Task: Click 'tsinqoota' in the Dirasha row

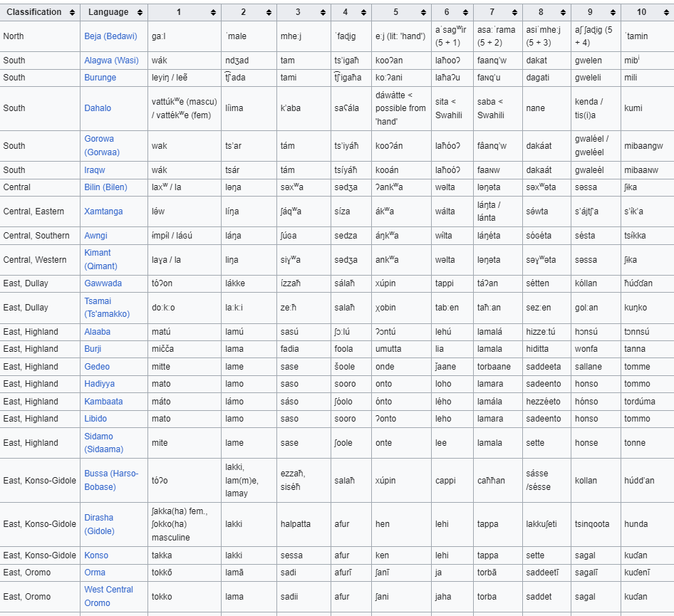Action: click(592, 524)
